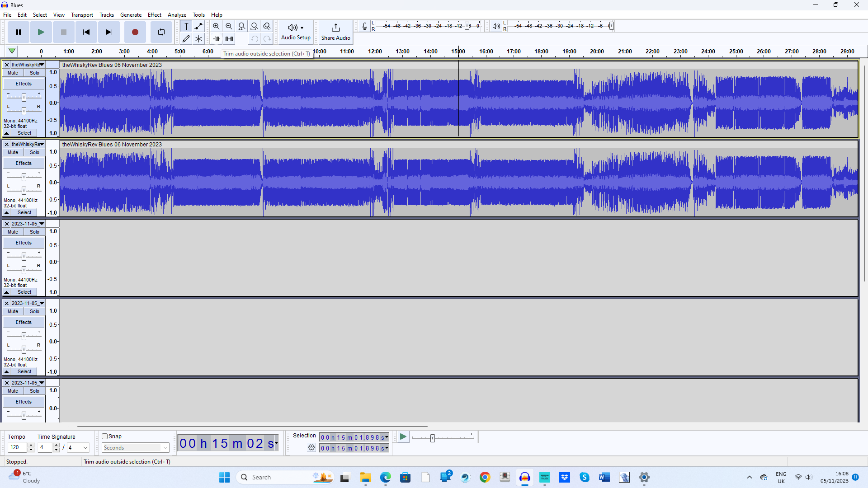Open the Analyze menu
Image resolution: width=868 pixels, height=488 pixels.
tap(177, 15)
